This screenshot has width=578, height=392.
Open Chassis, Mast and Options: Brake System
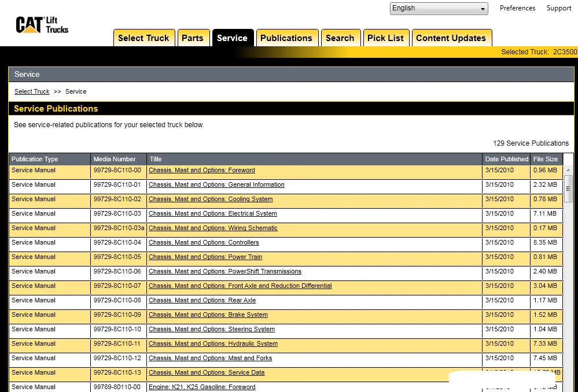[x=208, y=315]
